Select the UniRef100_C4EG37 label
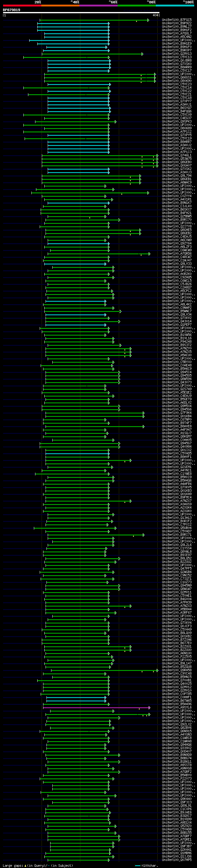 click(x=176, y=118)
